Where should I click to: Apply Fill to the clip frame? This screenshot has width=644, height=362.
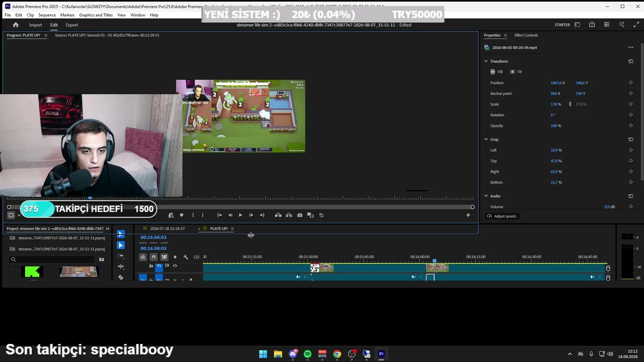pyautogui.click(x=497, y=72)
